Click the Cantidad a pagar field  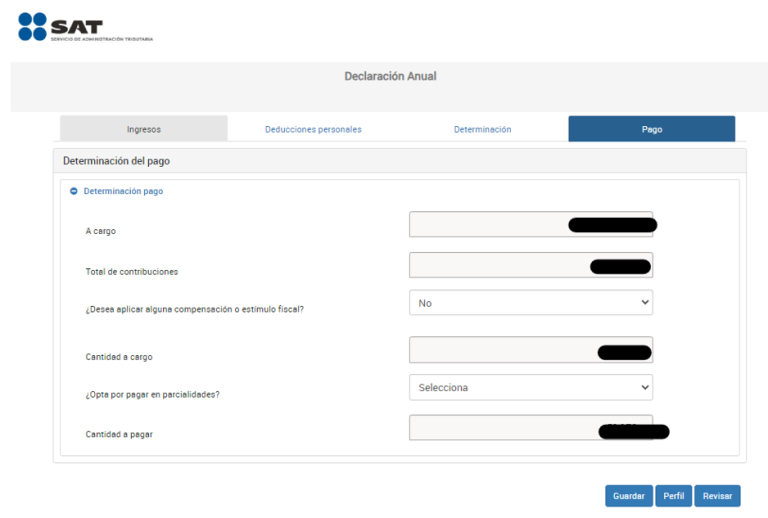click(531, 427)
